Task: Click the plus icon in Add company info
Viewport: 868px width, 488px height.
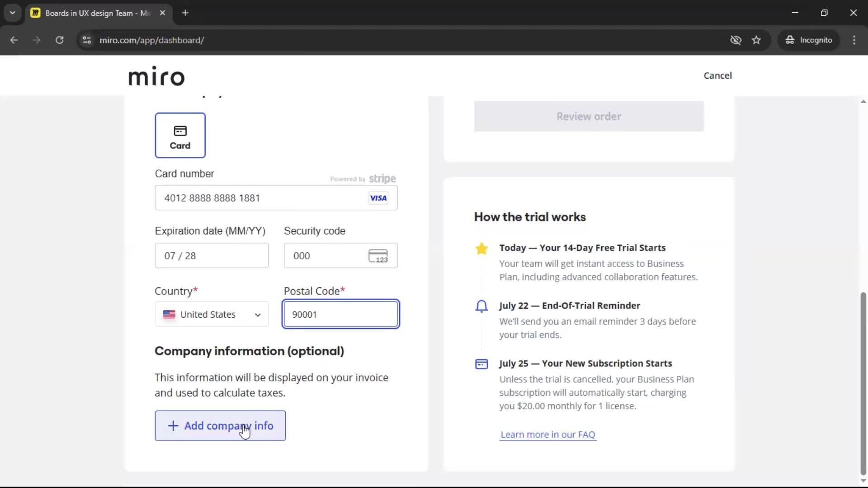Action: [173, 426]
